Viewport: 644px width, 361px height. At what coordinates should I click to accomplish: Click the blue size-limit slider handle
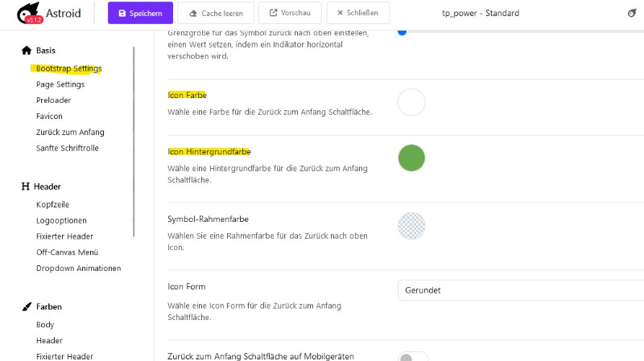pyautogui.click(x=402, y=31)
